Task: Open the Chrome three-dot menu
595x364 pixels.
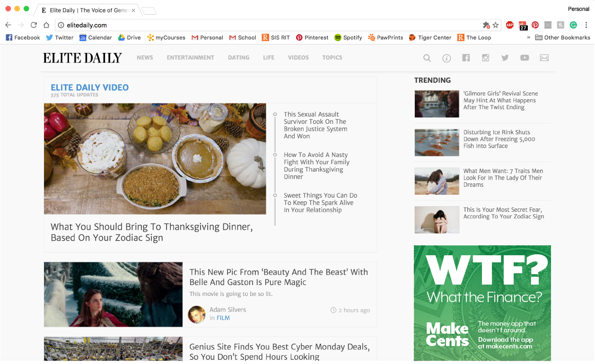Action: click(586, 25)
